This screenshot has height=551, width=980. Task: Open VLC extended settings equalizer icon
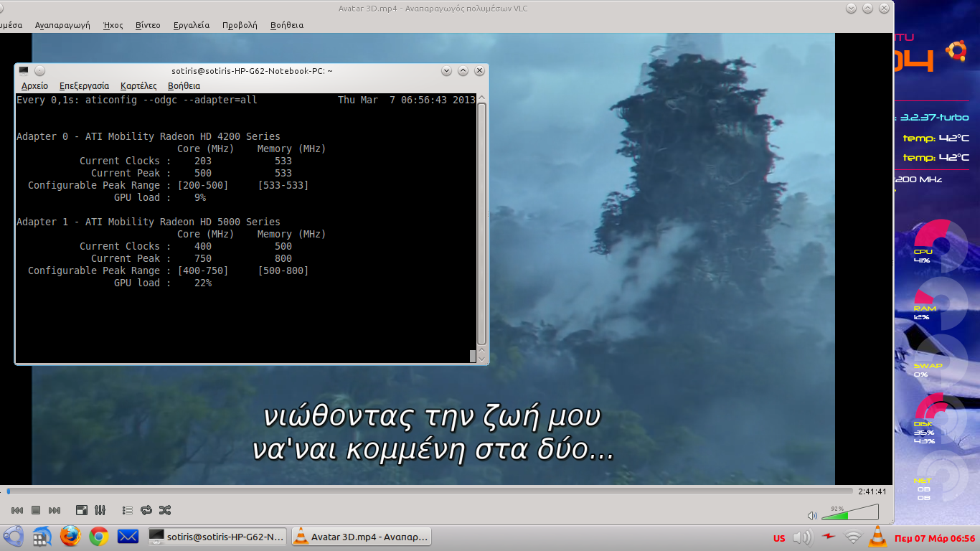coord(100,510)
